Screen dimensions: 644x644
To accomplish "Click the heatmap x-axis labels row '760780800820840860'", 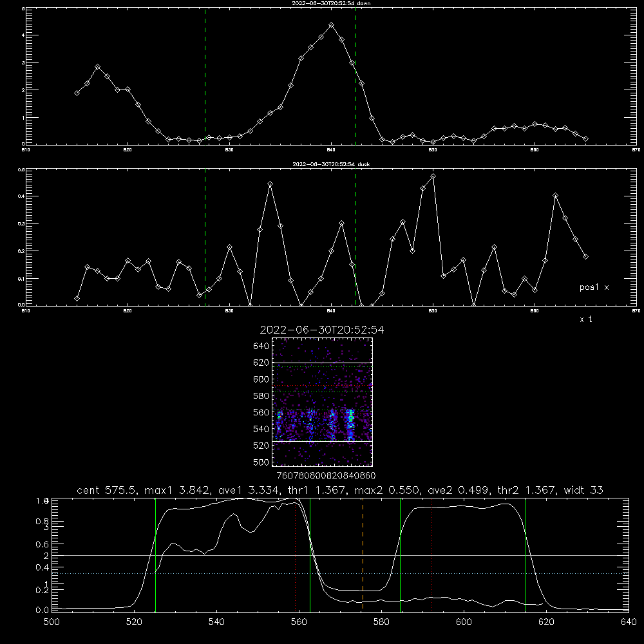I will click(327, 475).
